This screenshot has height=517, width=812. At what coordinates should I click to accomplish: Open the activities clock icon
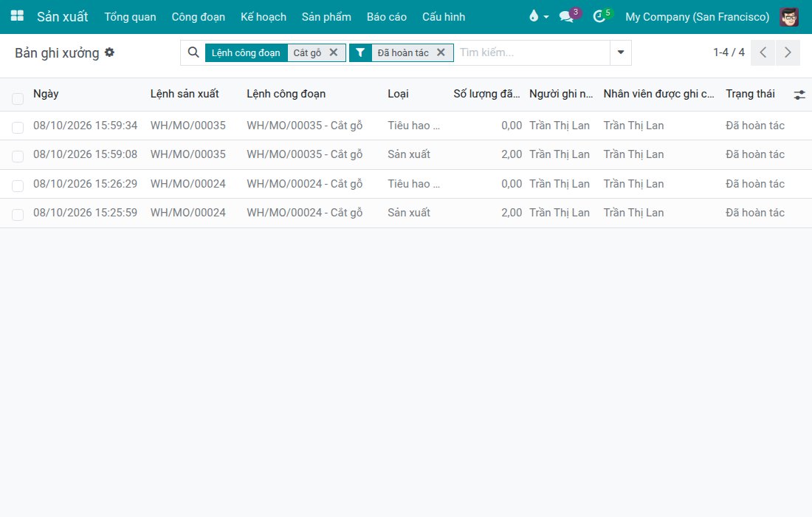point(602,16)
